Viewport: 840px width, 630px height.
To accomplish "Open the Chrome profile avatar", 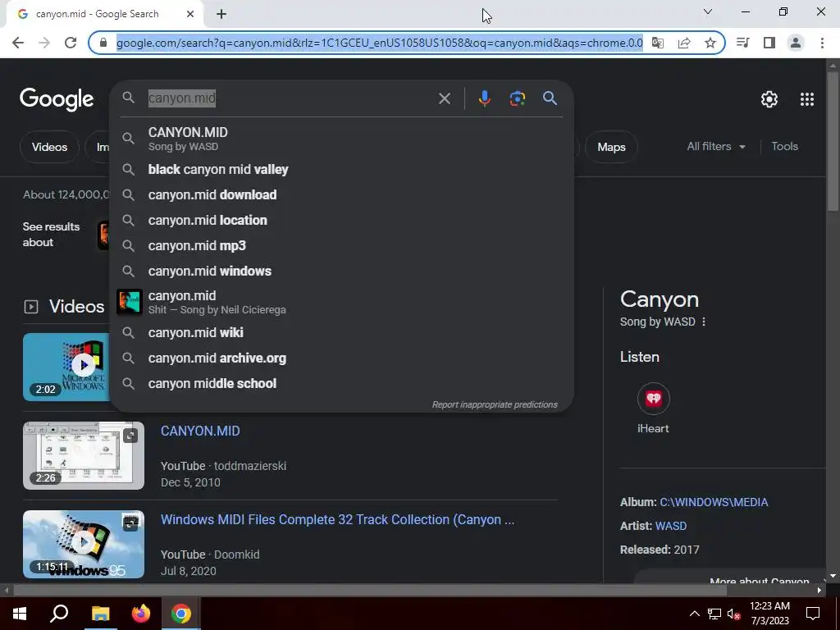I will (x=796, y=43).
